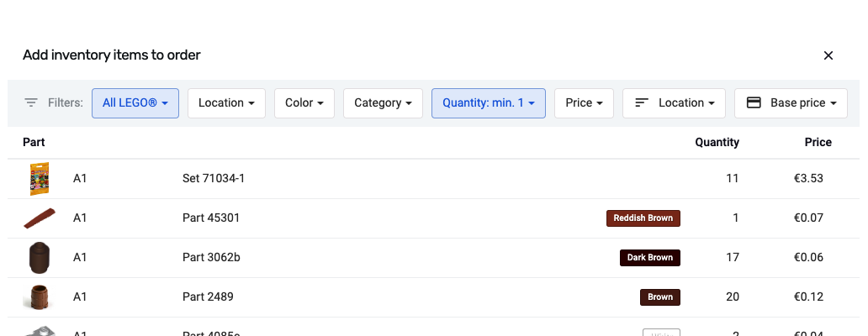Click the Brown color tag
868x336 pixels.
[x=659, y=297]
